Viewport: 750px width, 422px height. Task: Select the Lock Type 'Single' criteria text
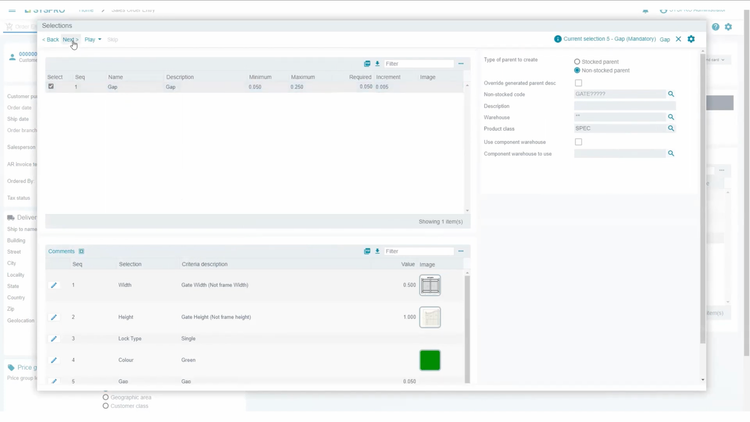click(188, 339)
